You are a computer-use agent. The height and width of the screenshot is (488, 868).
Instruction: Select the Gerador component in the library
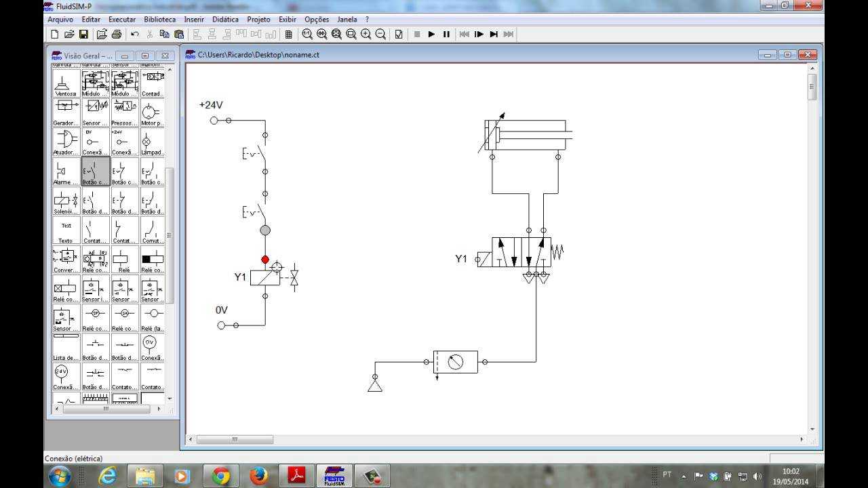click(66, 113)
